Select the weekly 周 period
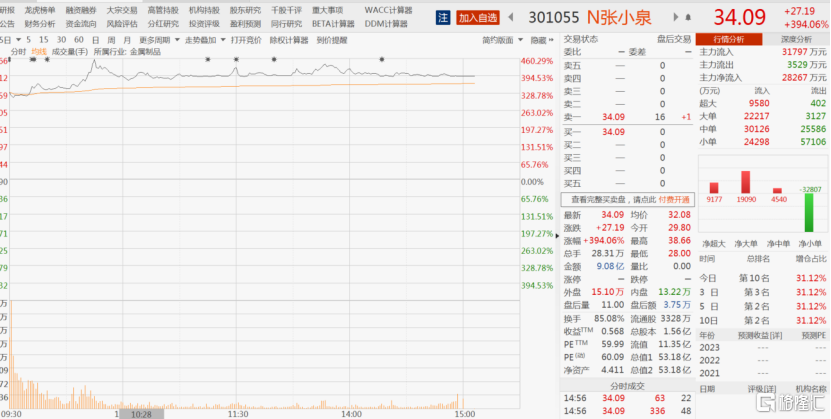The image size is (831, 419). tap(111, 40)
